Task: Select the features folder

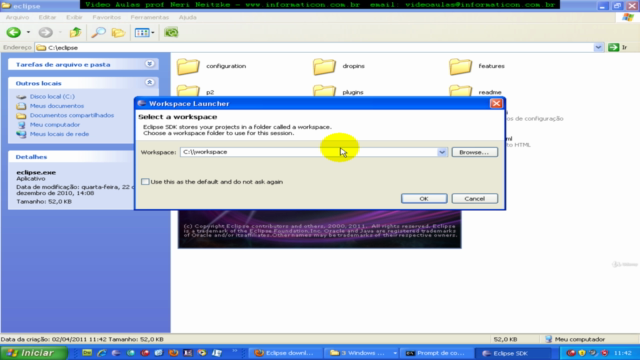Action: 477,66
